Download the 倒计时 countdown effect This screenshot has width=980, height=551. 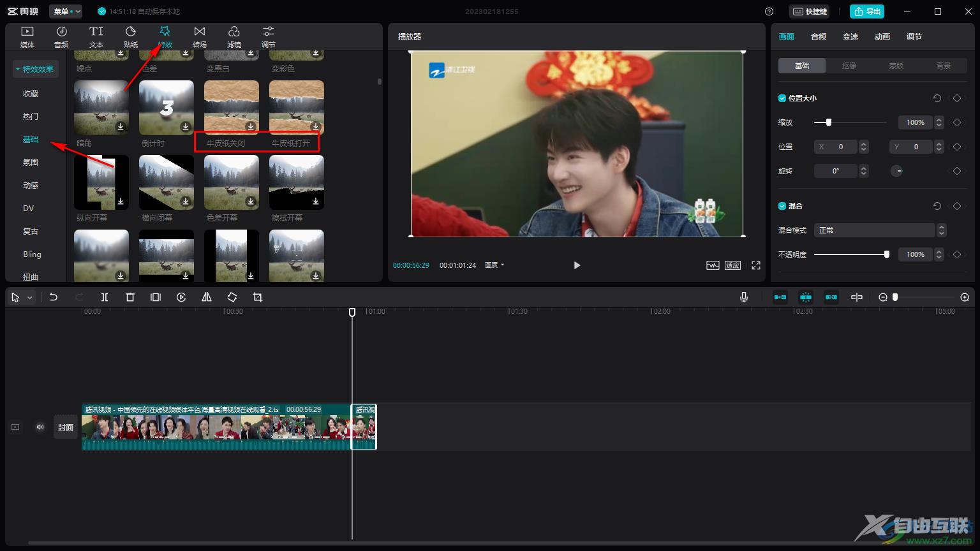point(186,127)
